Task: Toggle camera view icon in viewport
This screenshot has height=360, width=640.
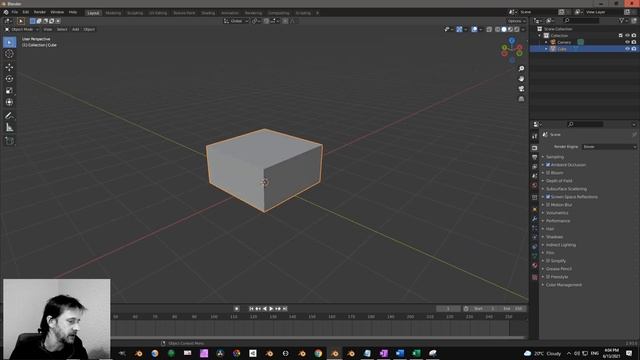Action: 521,89
